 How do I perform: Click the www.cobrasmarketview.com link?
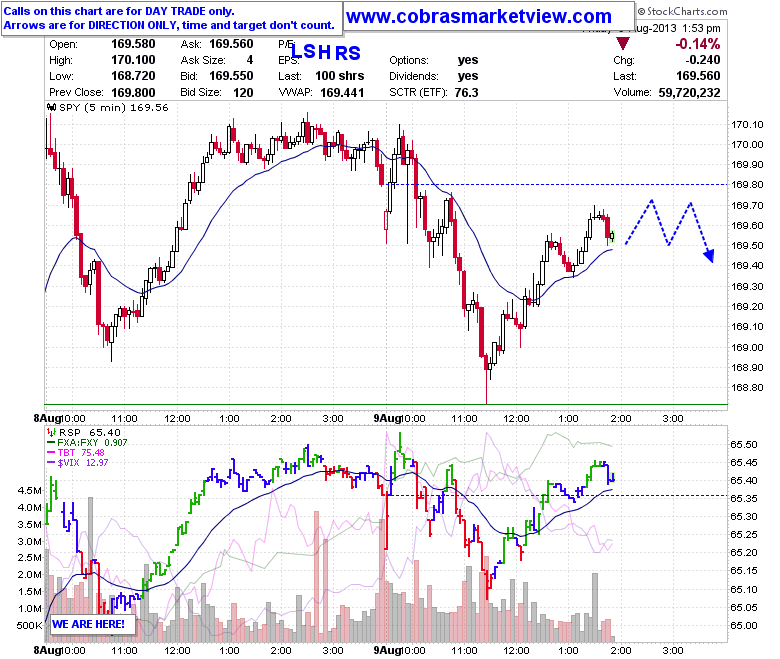(x=479, y=16)
